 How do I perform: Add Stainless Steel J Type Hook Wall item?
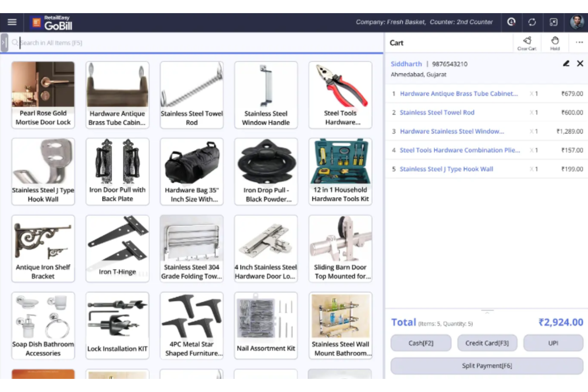tap(43, 172)
